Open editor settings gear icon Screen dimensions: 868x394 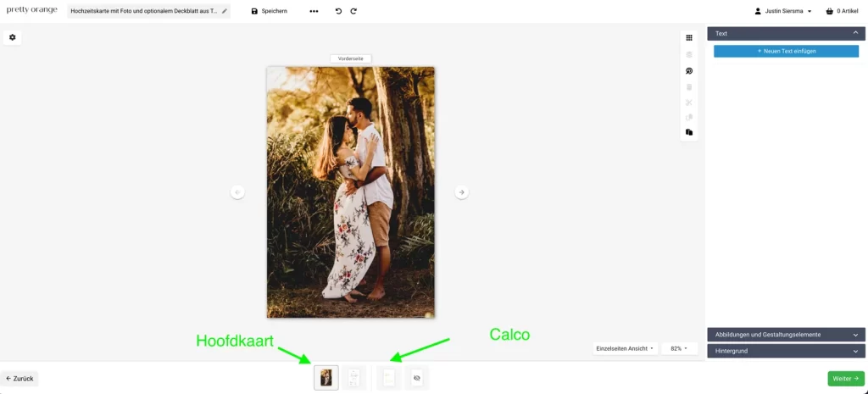(12, 37)
